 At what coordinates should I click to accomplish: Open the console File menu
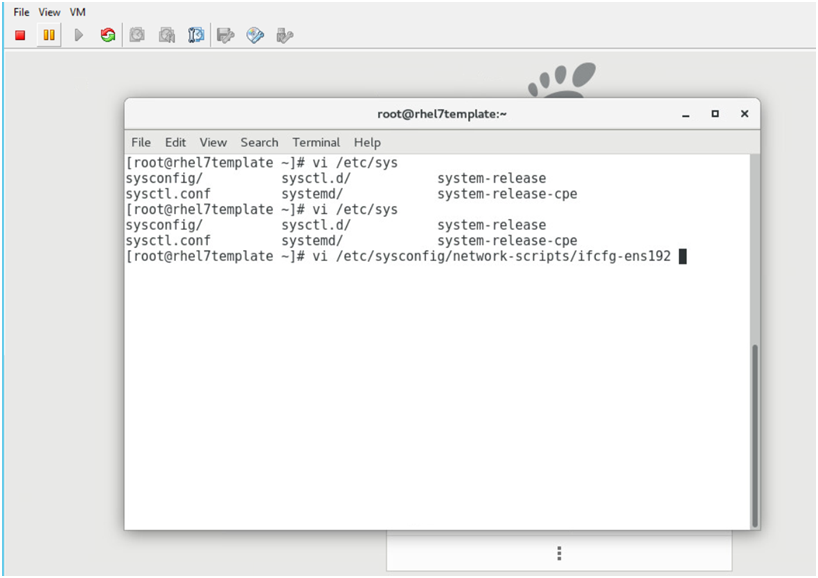click(x=21, y=12)
